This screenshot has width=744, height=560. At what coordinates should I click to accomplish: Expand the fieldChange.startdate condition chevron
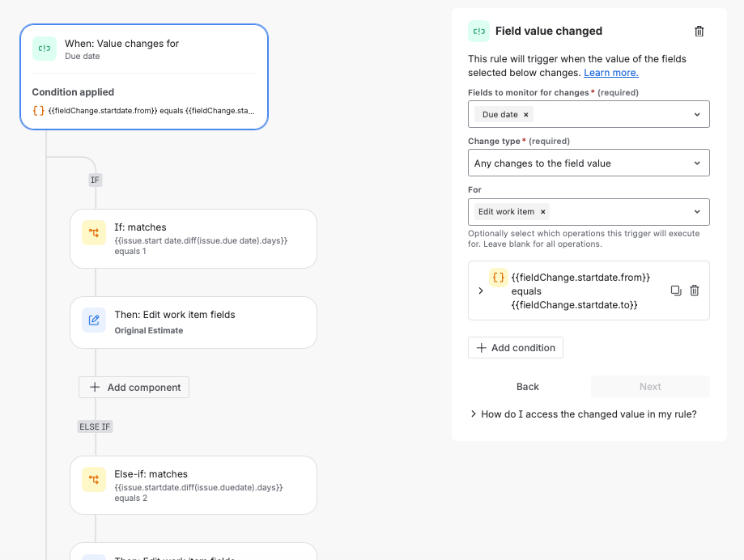tap(481, 291)
